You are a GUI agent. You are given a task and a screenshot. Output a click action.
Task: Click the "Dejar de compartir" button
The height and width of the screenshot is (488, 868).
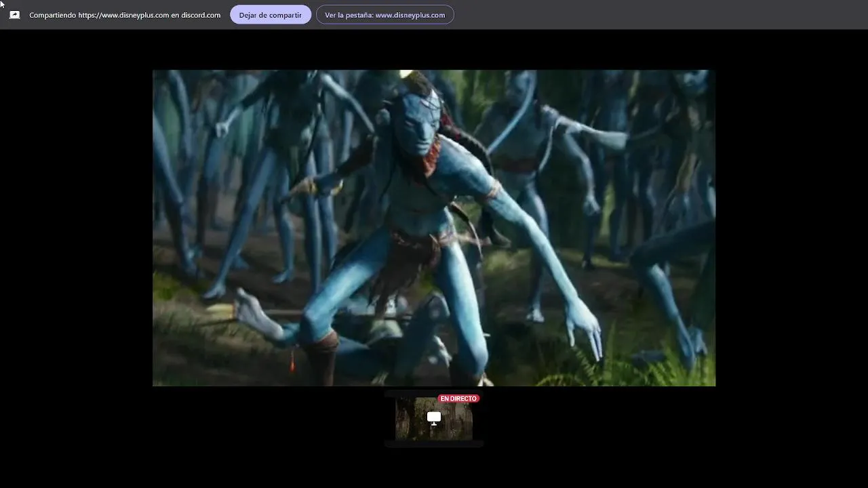pyautogui.click(x=271, y=15)
